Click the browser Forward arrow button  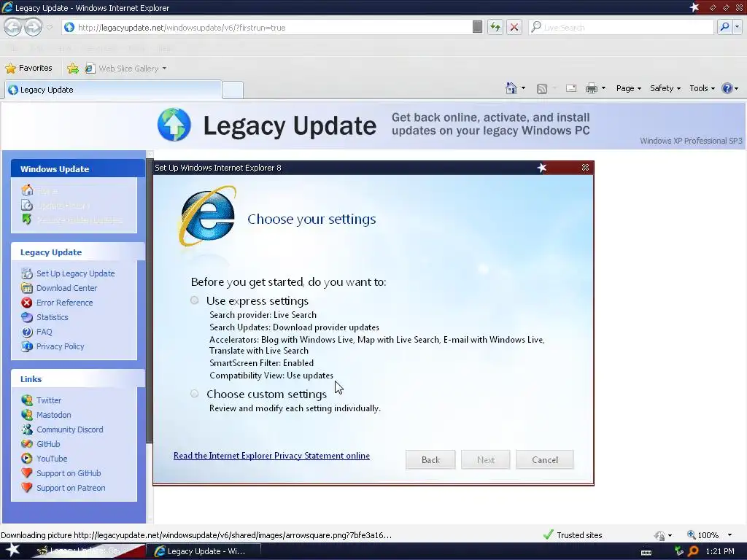pyautogui.click(x=33, y=27)
